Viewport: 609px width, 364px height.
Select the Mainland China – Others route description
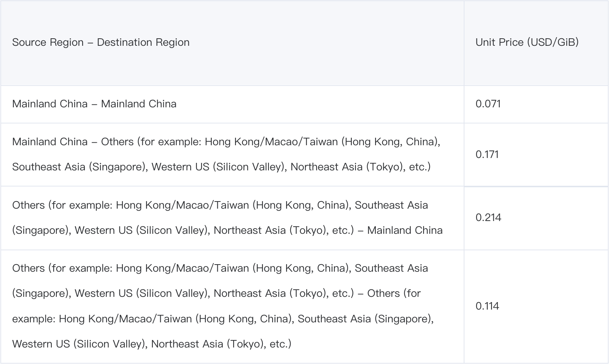click(x=226, y=154)
